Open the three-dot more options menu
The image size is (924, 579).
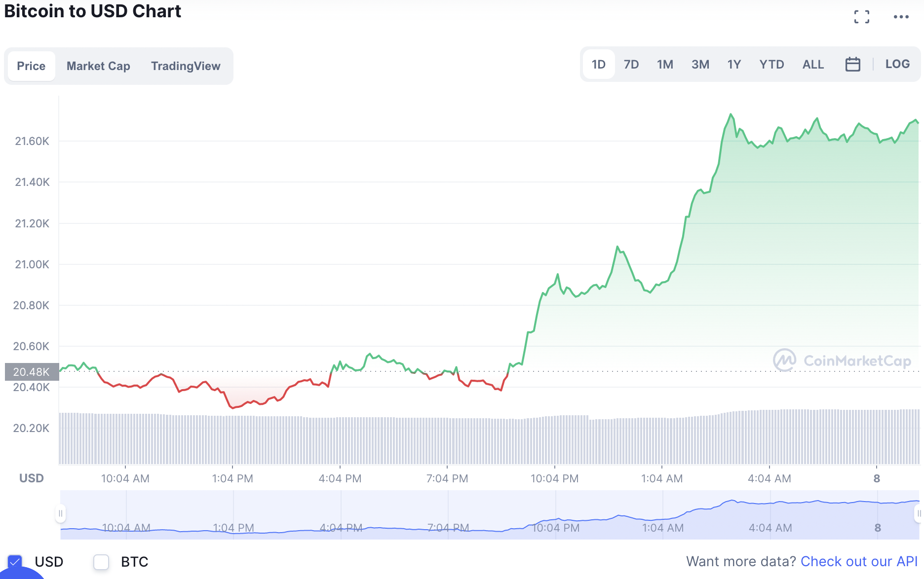tap(901, 17)
